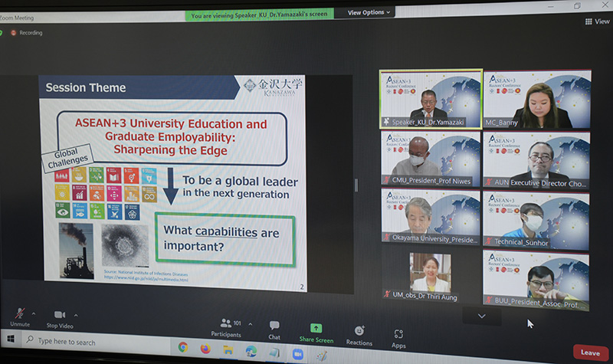The image size is (613, 364).
Task: Switch layout using View menu
Action: [598, 21]
